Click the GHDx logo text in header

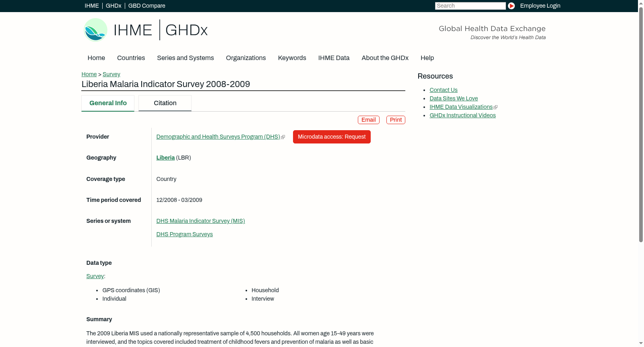[x=186, y=30]
